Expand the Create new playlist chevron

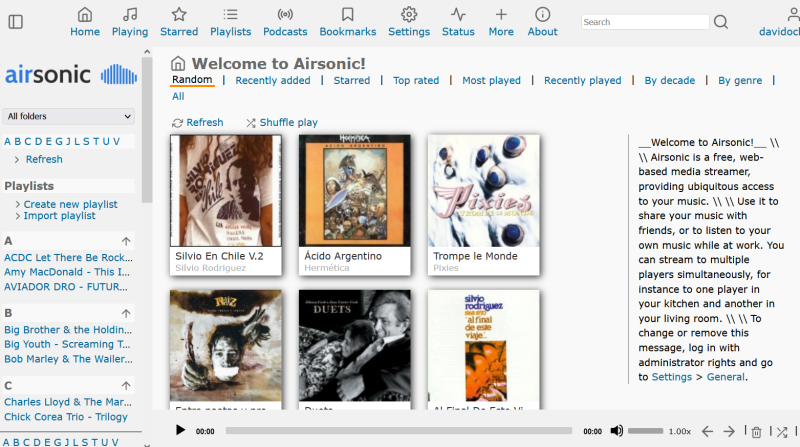click(18, 204)
